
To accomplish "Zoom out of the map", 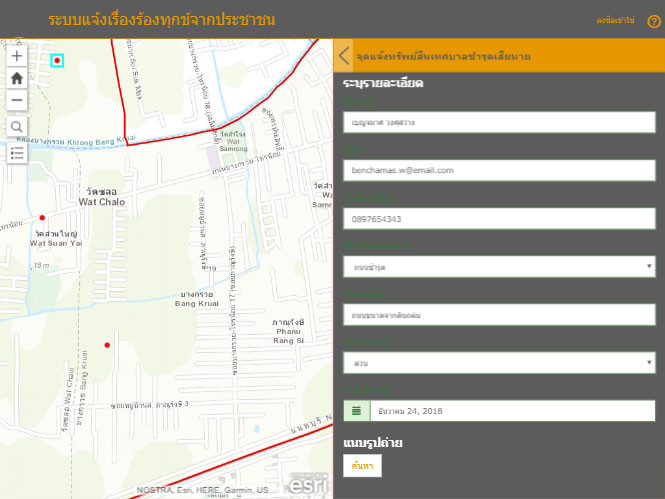I will pyautogui.click(x=16, y=100).
